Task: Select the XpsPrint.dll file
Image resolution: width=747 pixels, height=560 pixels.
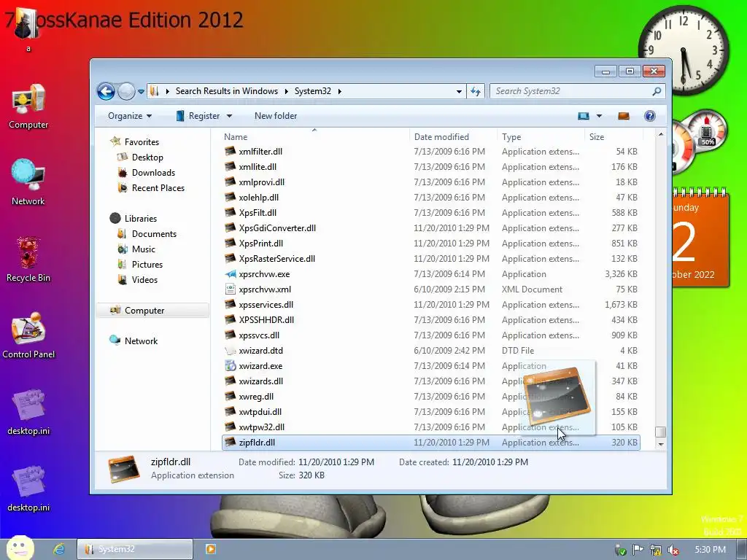Action: 261,244
